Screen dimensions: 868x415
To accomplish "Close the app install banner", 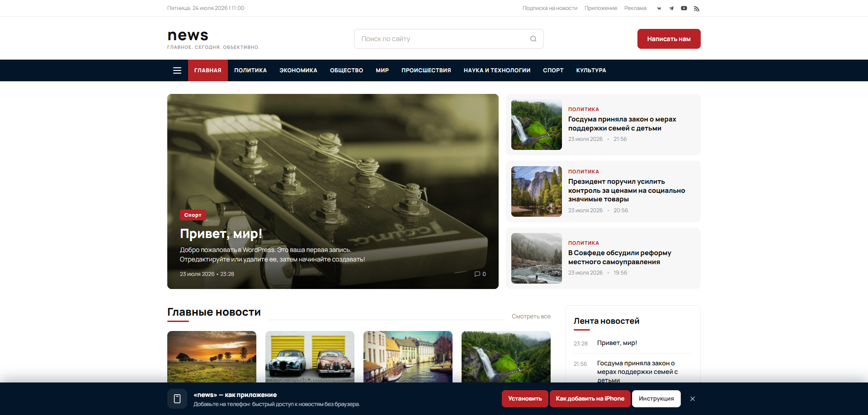I will pos(693,399).
